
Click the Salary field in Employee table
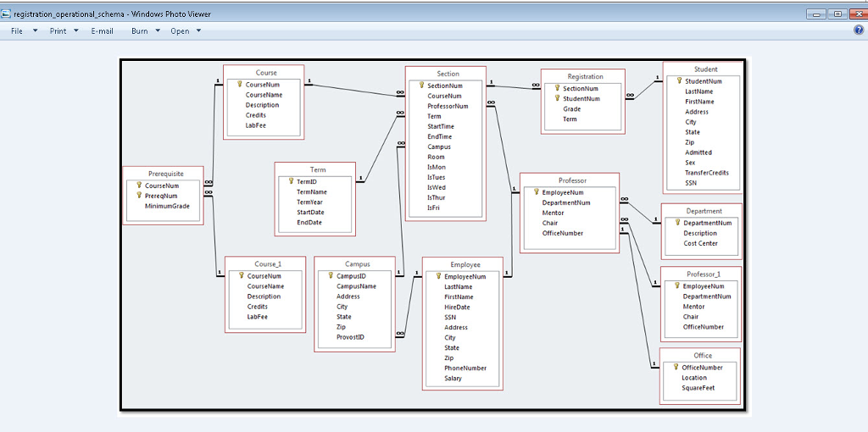453,379
